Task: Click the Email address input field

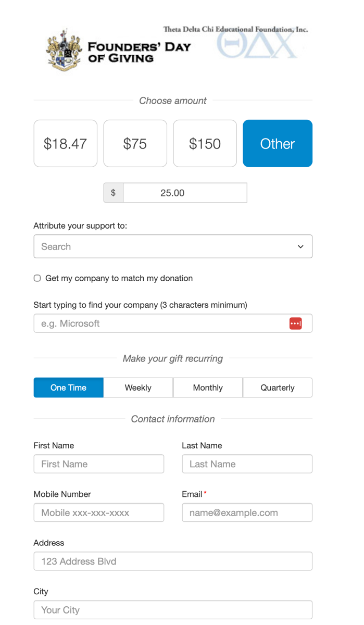Action: pos(247,512)
